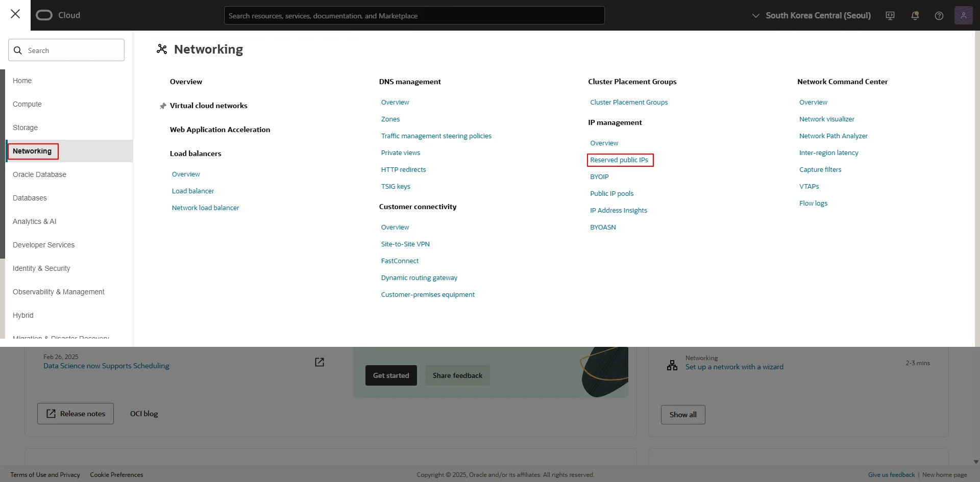
Task: Open the help question mark icon
Action: (x=939, y=16)
